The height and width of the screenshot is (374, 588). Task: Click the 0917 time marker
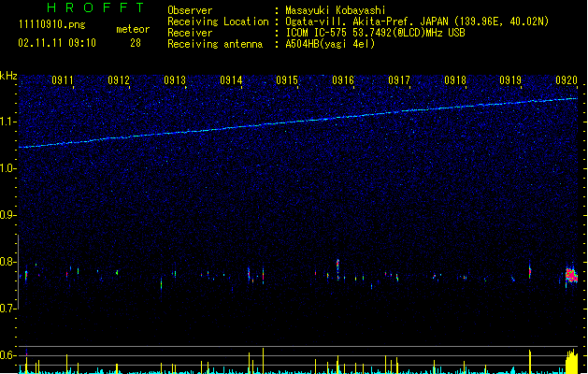click(399, 80)
